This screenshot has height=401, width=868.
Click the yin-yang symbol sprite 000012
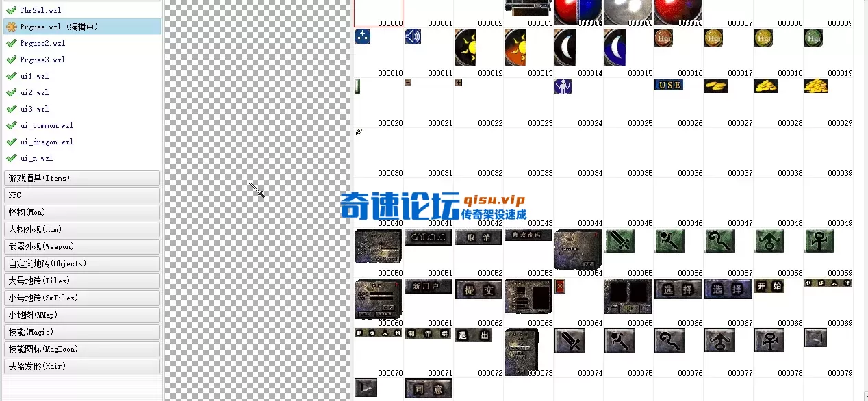click(466, 47)
